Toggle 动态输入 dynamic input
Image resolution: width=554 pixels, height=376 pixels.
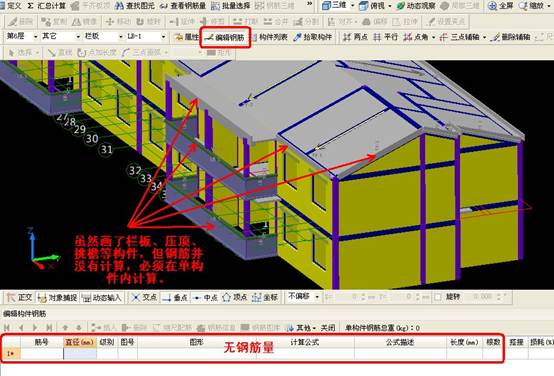pyautogui.click(x=101, y=298)
